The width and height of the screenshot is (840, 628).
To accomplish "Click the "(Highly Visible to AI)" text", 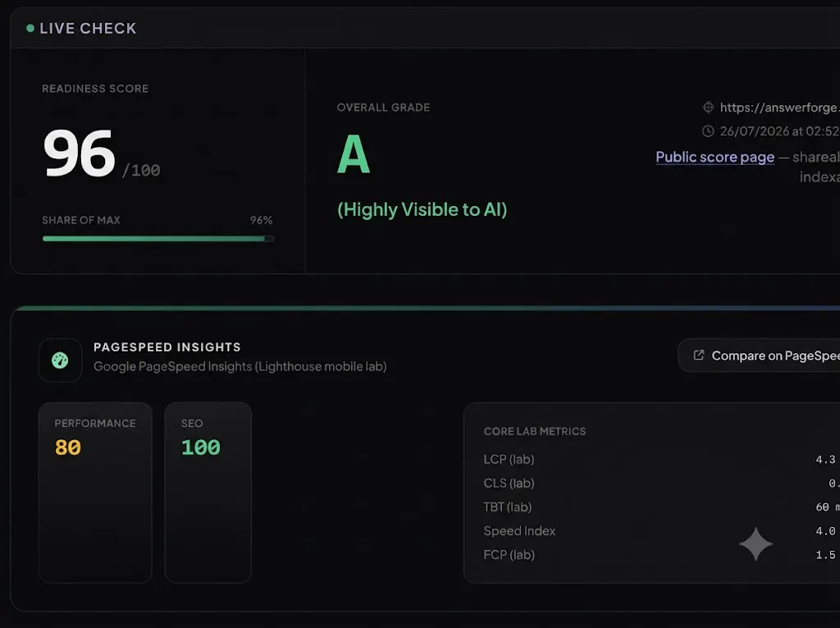I will click(x=422, y=209).
